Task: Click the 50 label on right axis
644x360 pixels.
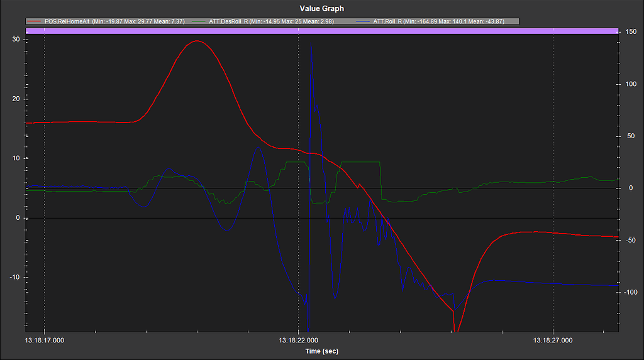Action: [628, 136]
